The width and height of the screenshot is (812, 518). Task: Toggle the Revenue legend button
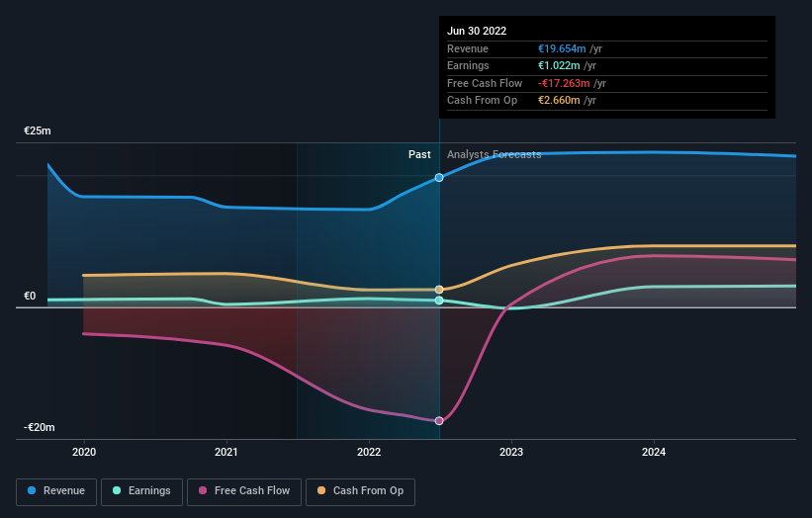click(x=56, y=491)
